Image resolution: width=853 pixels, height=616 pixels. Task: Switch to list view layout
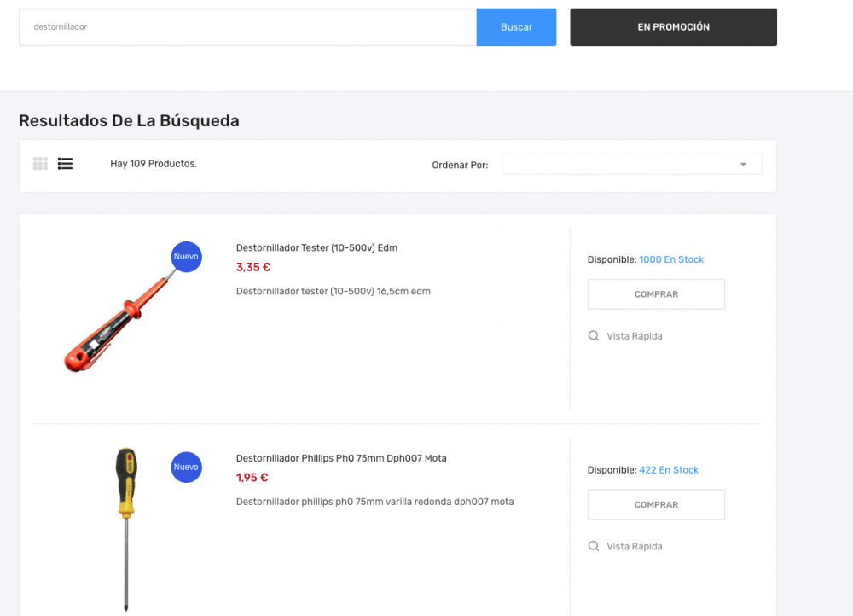(x=66, y=164)
